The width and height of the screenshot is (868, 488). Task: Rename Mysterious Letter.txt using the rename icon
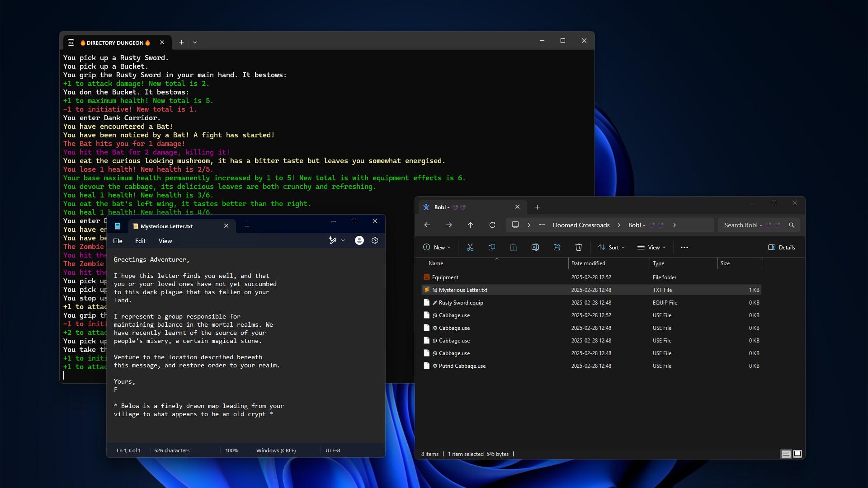click(x=535, y=247)
